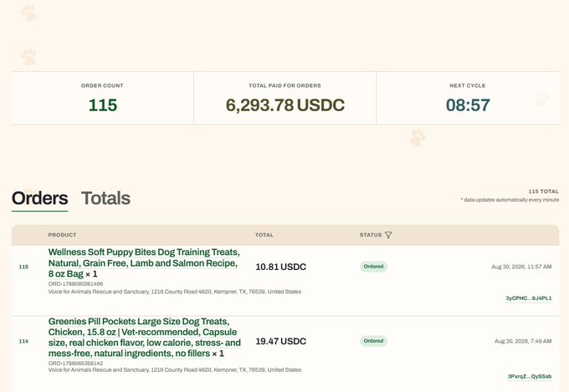Open Wellness Soft Puppy Bites product link

[x=144, y=263]
